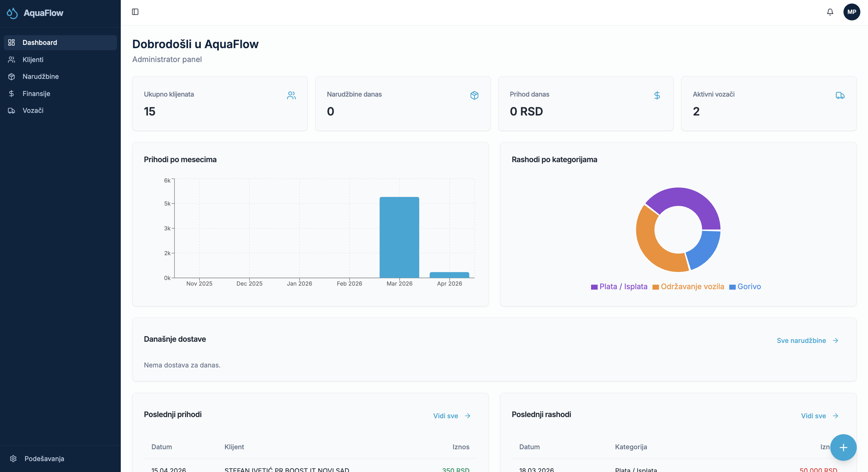Switch to the Dashboard menu item
Image resolution: width=868 pixels, height=472 pixels.
pyautogui.click(x=40, y=43)
